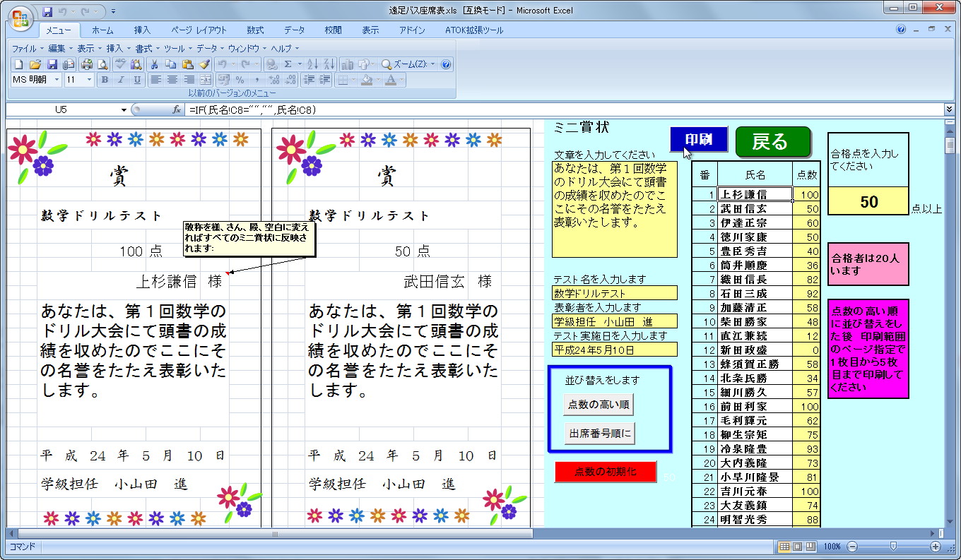Open the 校閲 ribbon tab
The width and height of the screenshot is (961, 560).
click(x=333, y=30)
